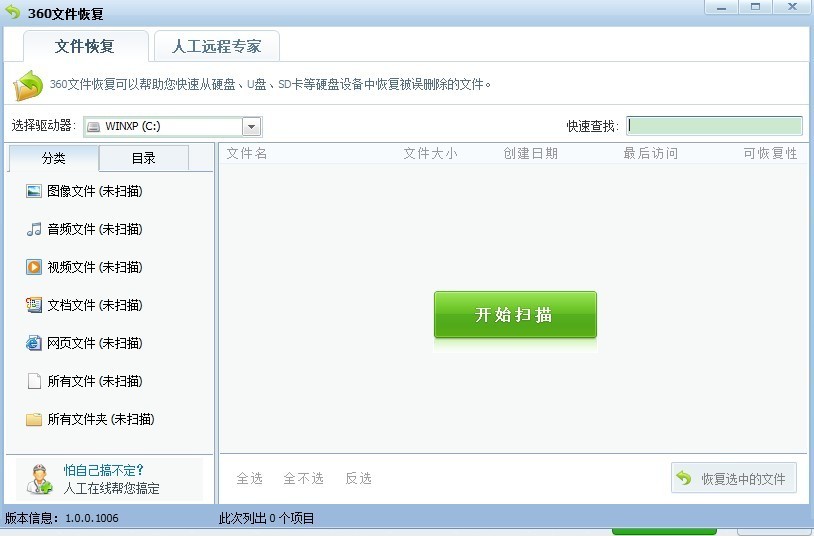Open the 怕自己搞不定? help link
This screenshot has height=536, width=814.
pos(103,470)
